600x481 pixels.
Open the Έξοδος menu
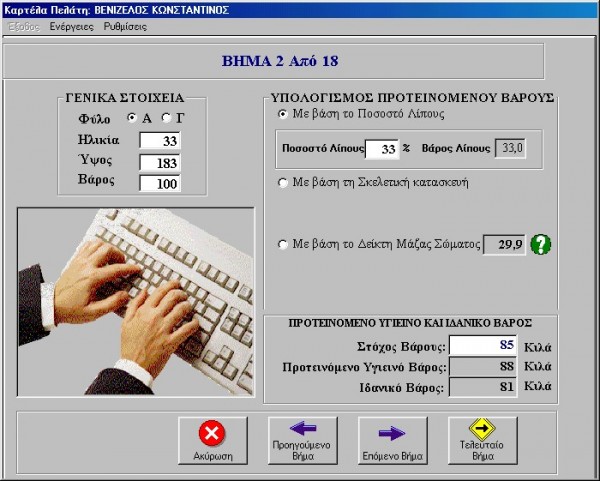pos(24,27)
